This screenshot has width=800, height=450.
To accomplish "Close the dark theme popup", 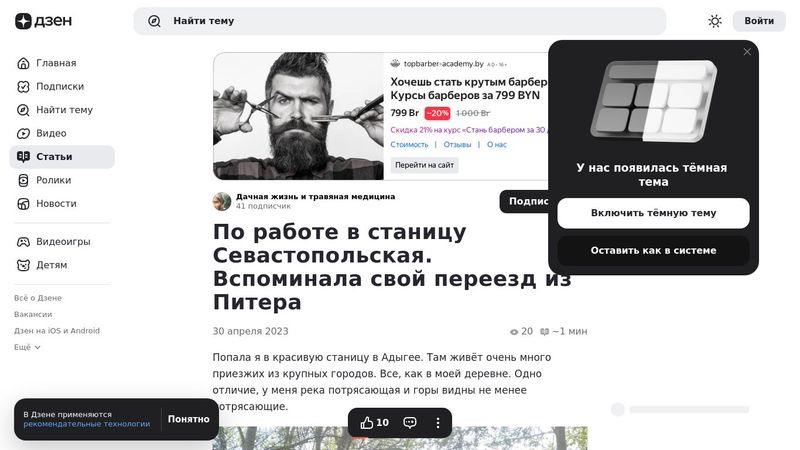I will tap(747, 52).
